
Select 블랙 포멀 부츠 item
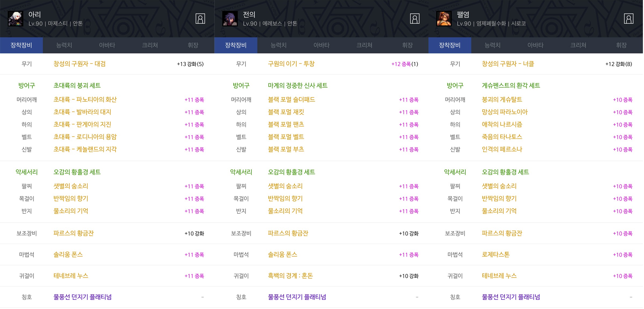point(286,149)
